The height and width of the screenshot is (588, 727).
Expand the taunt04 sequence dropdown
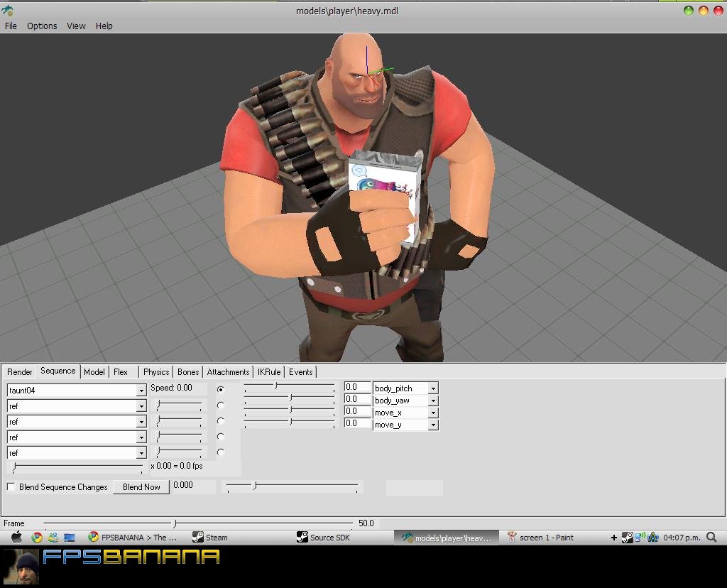pos(141,391)
